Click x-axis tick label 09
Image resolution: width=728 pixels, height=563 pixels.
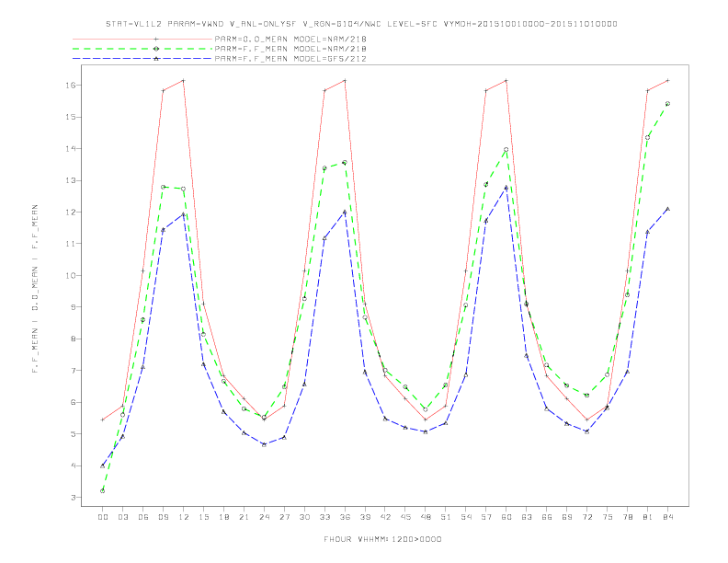[x=163, y=517]
